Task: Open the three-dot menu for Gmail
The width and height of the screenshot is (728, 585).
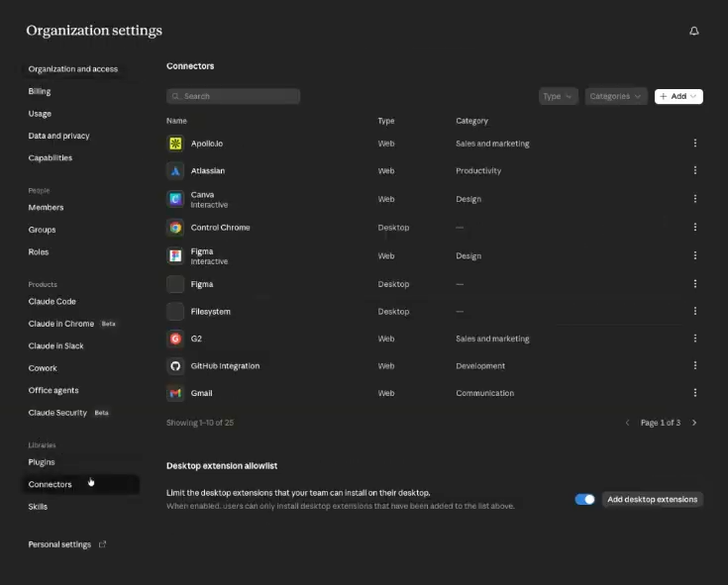Action: pyautogui.click(x=695, y=393)
